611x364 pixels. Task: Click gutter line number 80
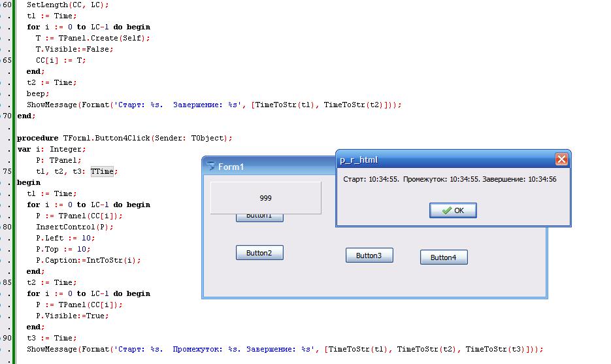pos(7,227)
